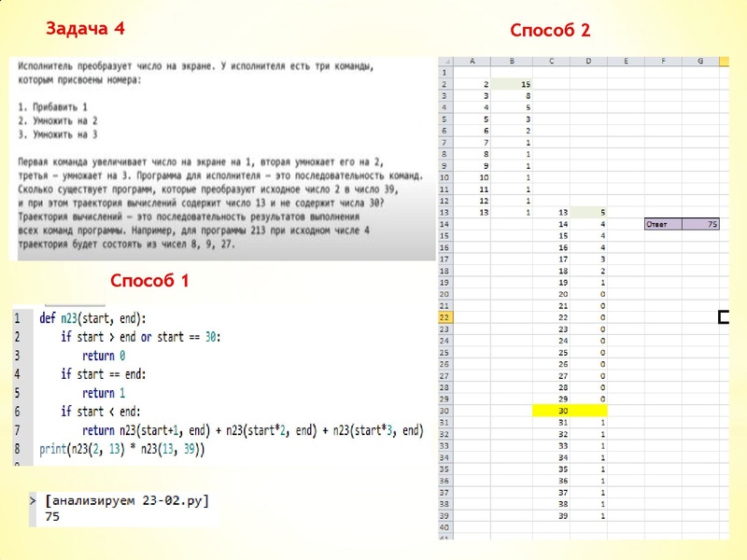Click the print statement on code line 8

(121, 450)
